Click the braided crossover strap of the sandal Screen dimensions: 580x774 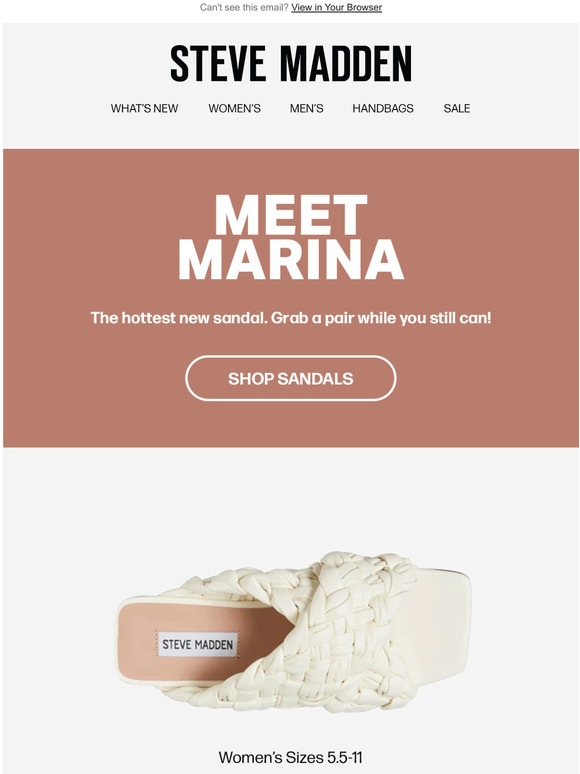click(316, 632)
